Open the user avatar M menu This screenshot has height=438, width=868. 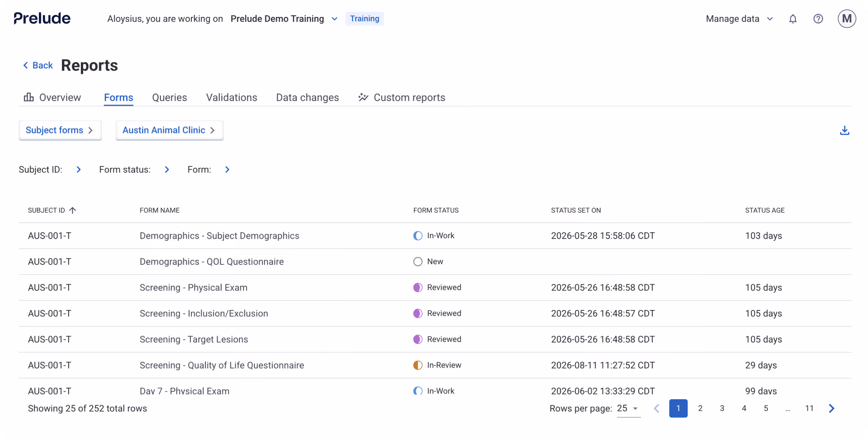point(847,19)
